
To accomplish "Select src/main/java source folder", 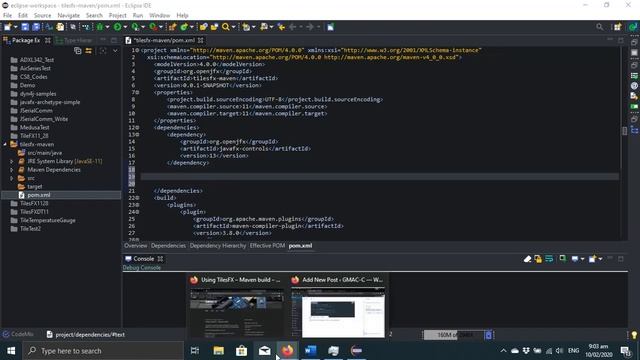I will point(44,153).
